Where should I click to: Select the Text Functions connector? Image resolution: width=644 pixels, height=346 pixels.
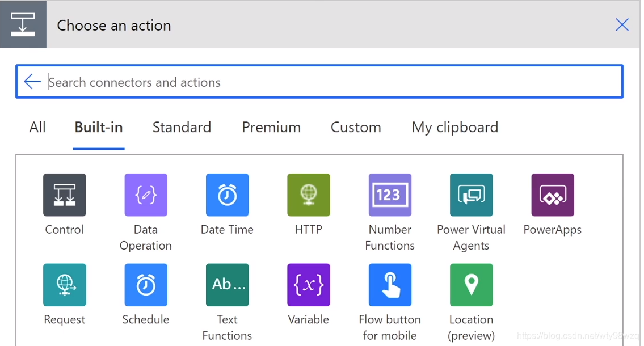tap(227, 285)
